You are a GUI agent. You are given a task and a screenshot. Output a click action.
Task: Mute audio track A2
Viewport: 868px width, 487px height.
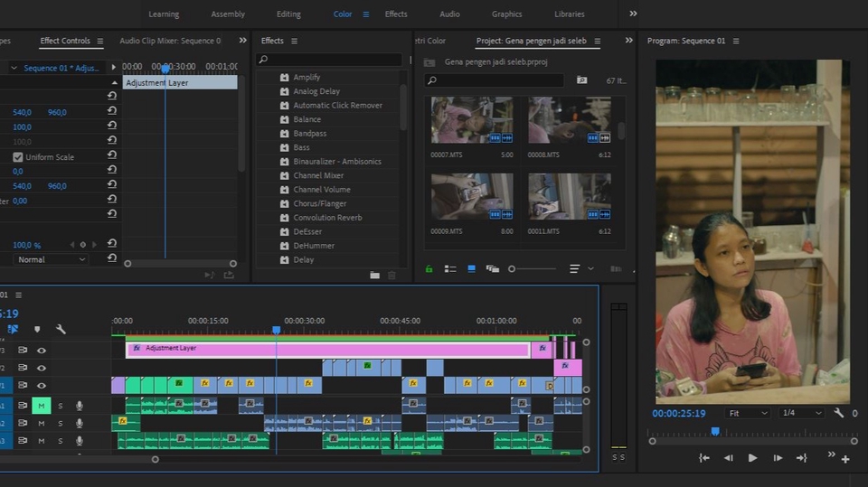pos(41,424)
